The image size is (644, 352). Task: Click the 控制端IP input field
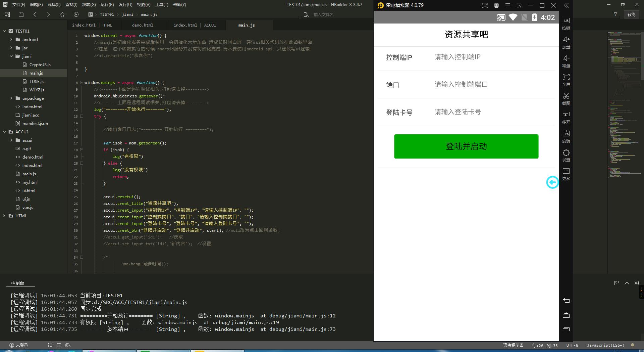tap(493, 57)
